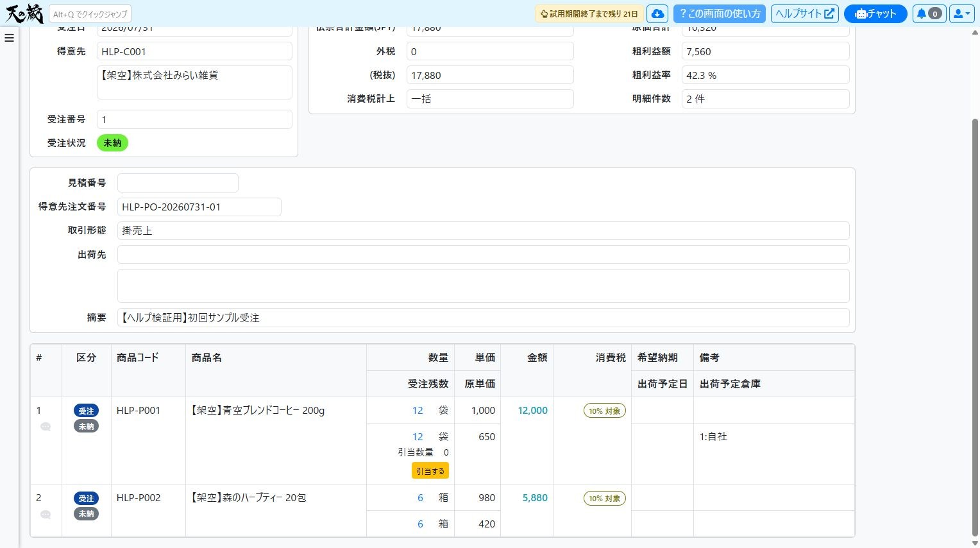Click the 得意先注文番号 field
980x548 pixels.
pyautogui.click(x=199, y=207)
